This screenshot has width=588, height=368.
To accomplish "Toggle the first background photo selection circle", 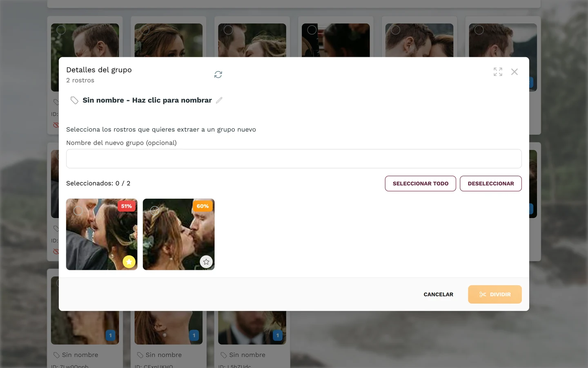I will tap(61, 30).
